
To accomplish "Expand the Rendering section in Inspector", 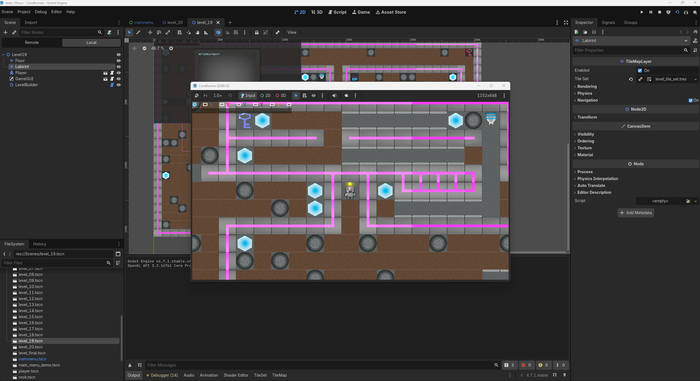I will [587, 87].
